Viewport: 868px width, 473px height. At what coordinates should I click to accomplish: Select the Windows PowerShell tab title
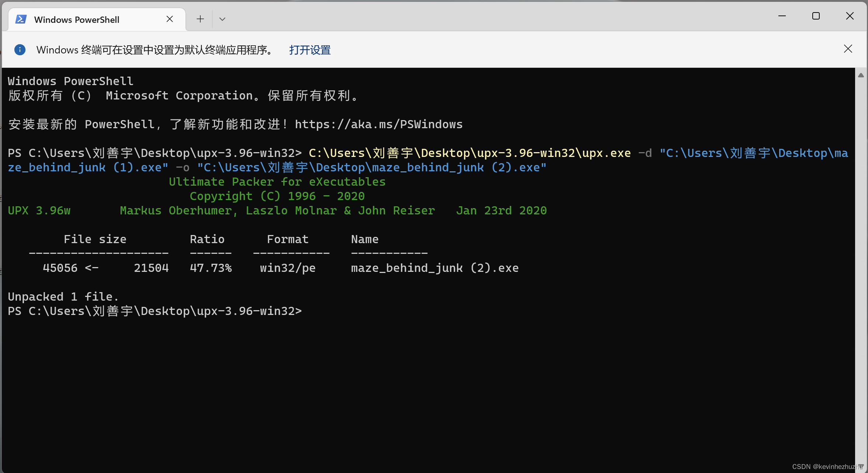[x=77, y=20]
